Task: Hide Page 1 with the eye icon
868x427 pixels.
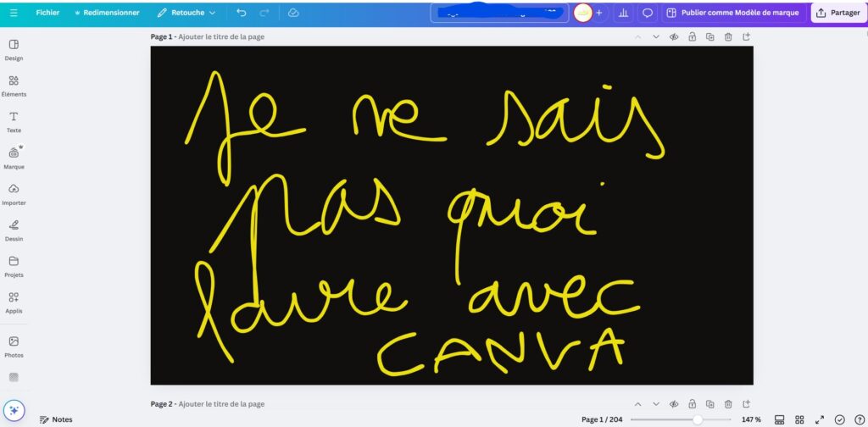Action: [x=674, y=36]
